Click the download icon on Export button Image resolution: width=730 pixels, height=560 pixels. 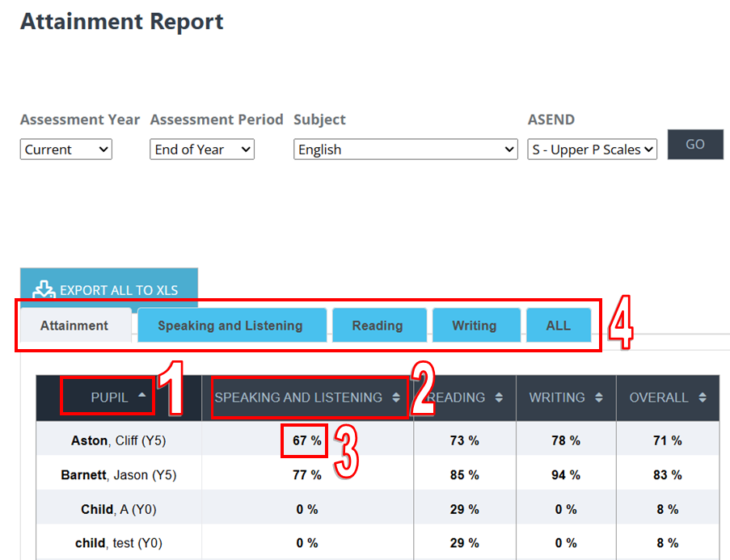(44, 288)
